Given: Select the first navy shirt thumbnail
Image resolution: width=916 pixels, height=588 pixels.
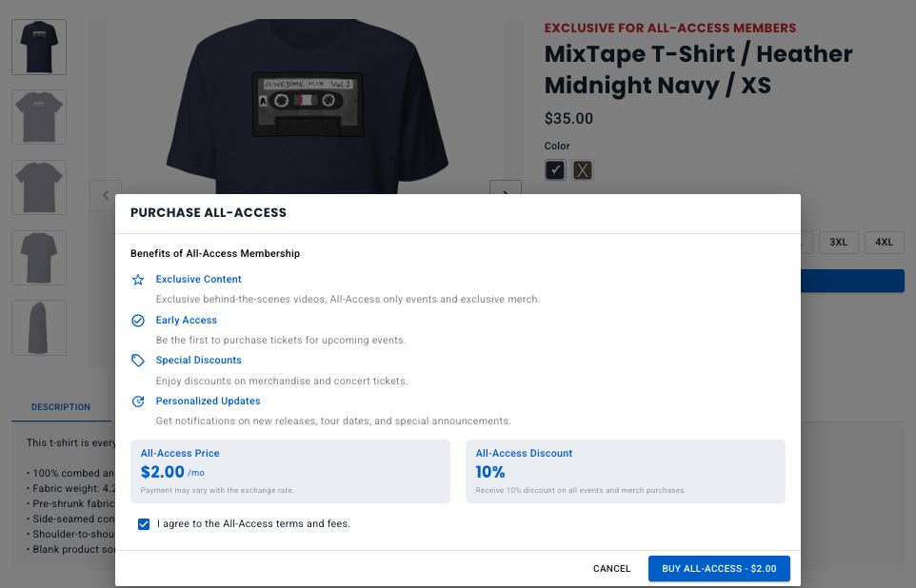Looking at the screenshot, I should pyautogui.click(x=39, y=47).
